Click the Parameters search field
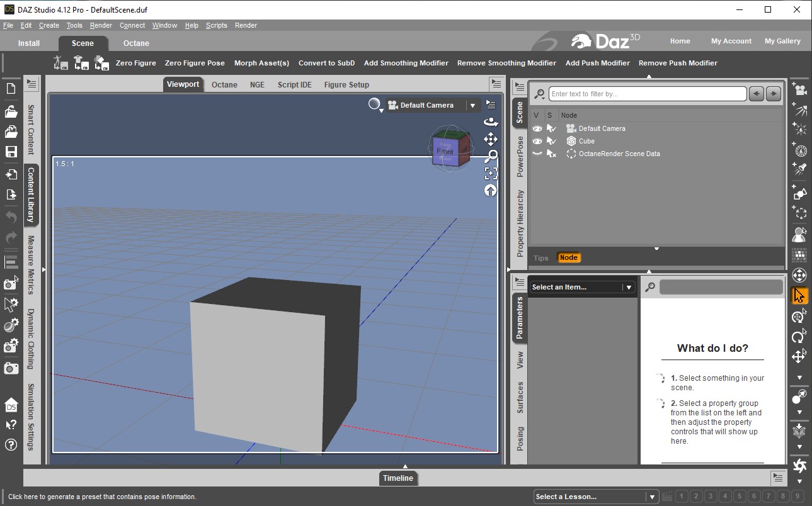This screenshot has width=812, height=506. pyautogui.click(x=721, y=287)
